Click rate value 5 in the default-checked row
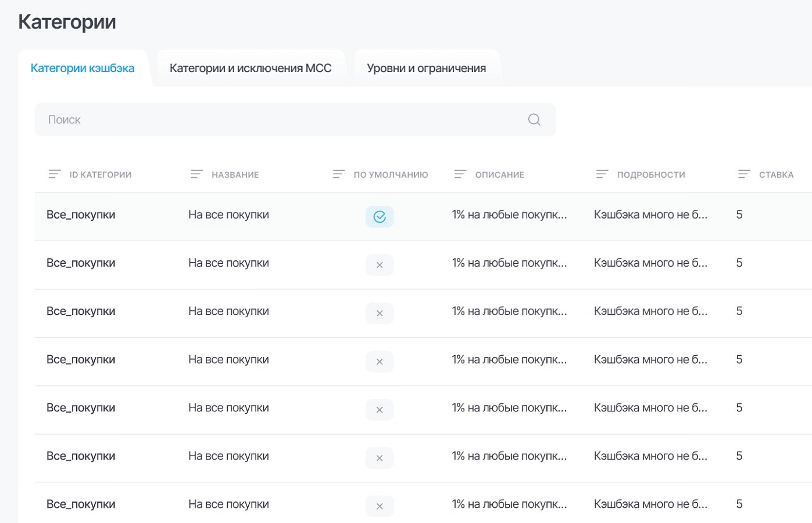 pos(739,215)
